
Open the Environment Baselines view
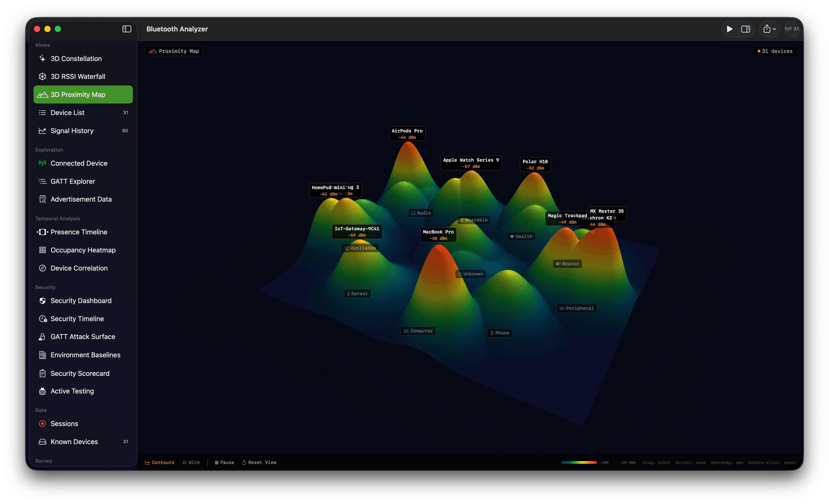coord(83,355)
